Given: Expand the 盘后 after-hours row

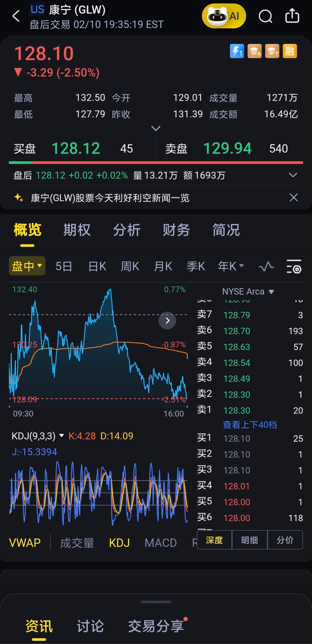Looking at the screenshot, I should click(293, 175).
